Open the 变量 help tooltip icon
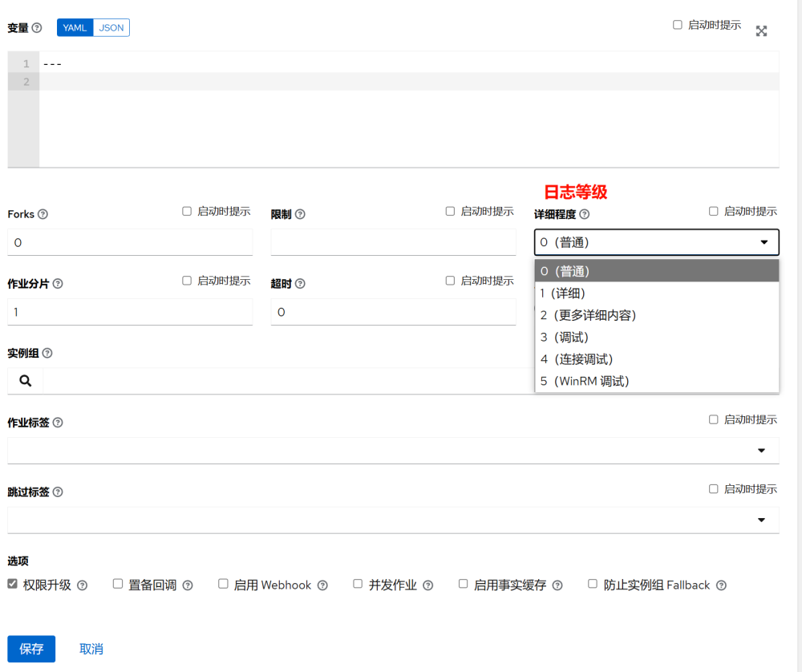Screen dimensions: 802x672 coord(35,27)
